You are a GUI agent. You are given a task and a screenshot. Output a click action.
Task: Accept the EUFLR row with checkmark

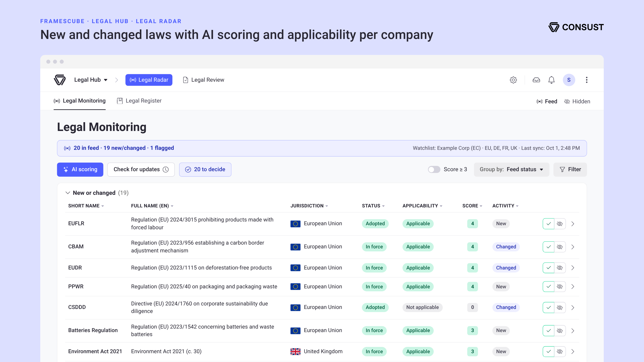pyautogui.click(x=548, y=224)
